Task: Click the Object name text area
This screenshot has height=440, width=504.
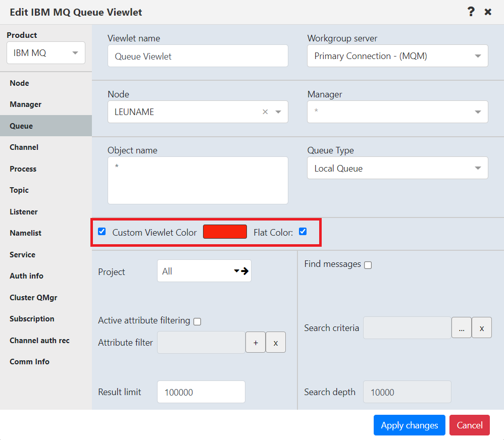Action: tap(197, 180)
